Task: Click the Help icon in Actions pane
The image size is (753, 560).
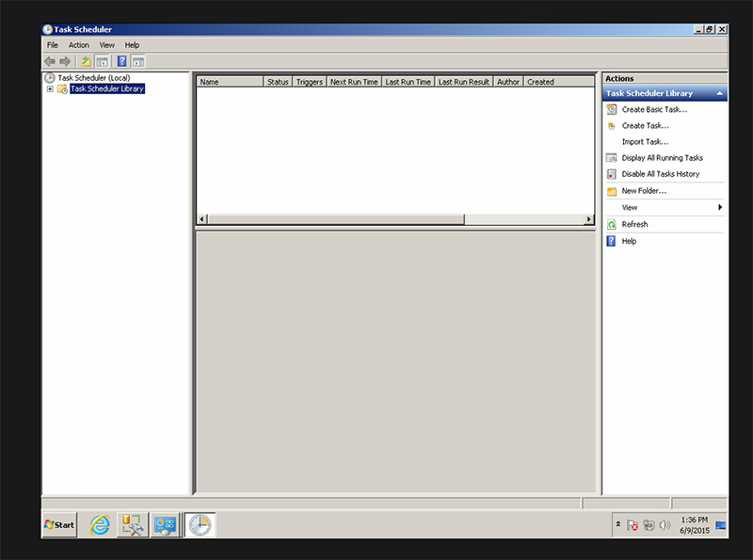Action: coord(611,241)
